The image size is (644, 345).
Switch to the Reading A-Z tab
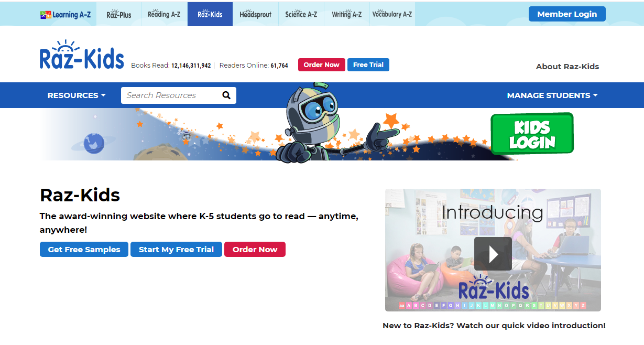[164, 15]
